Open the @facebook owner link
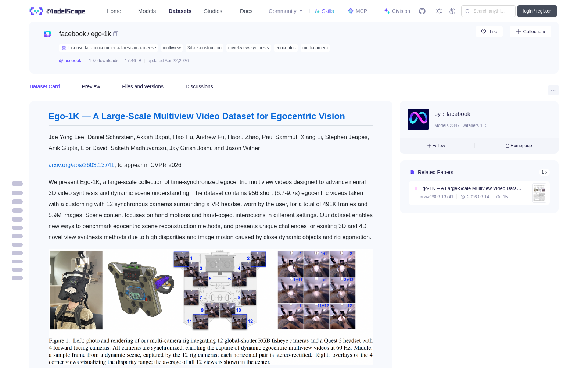The height and width of the screenshot is (368, 588). click(x=70, y=61)
